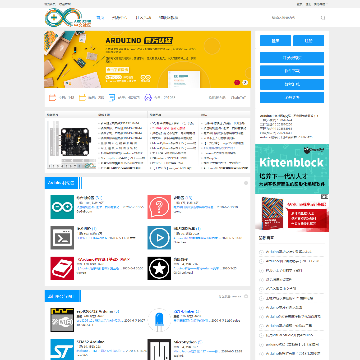360x360 pixels.
Task: Click the white button on the yellow banner
Action: [117, 70]
